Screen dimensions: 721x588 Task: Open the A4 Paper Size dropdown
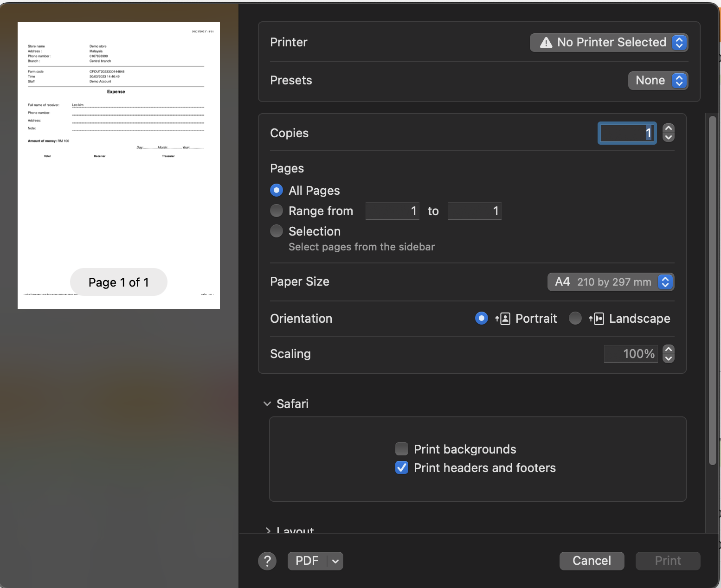(611, 282)
